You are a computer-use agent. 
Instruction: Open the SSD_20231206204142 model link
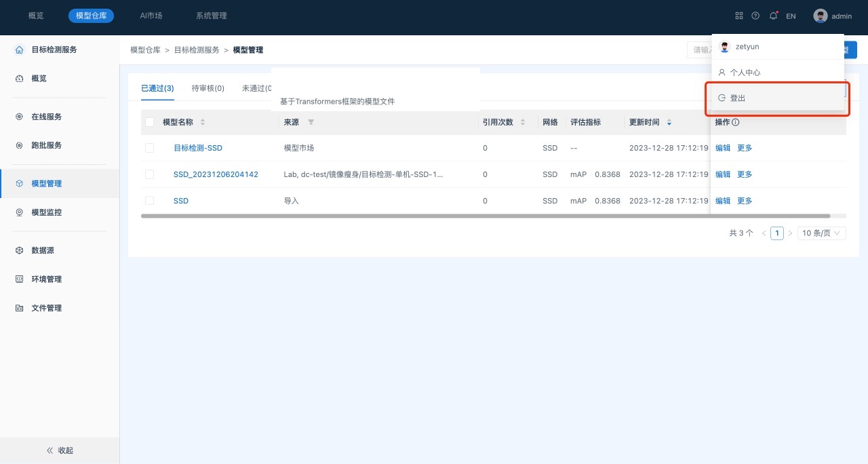point(216,174)
